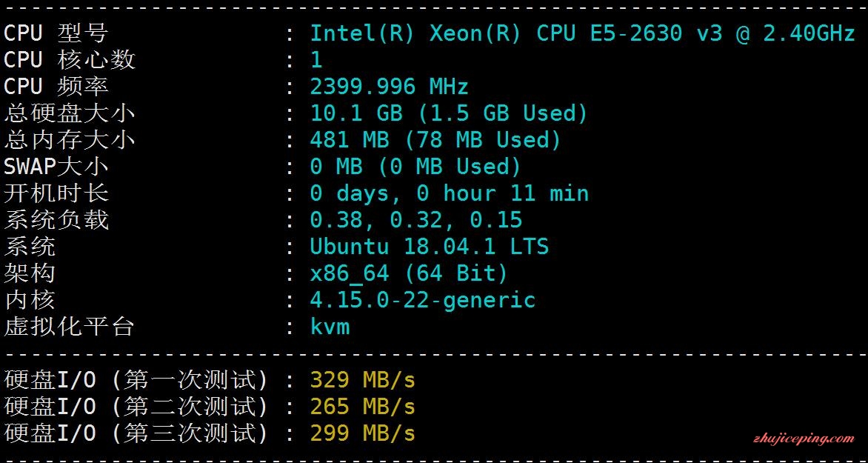The height and width of the screenshot is (463, 868).
Task: Click the uptime value 0 days 11 min
Action: 449,193
